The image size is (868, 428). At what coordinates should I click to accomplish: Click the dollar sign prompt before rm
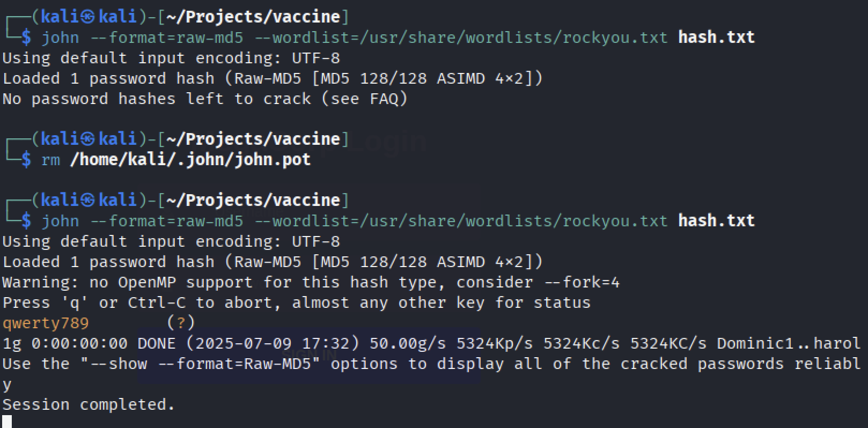[26, 160]
